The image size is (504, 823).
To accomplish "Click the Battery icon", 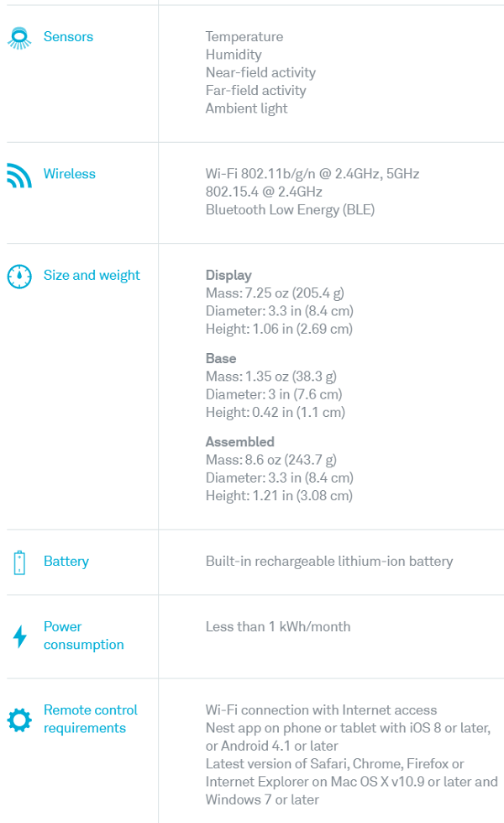I will [19, 562].
